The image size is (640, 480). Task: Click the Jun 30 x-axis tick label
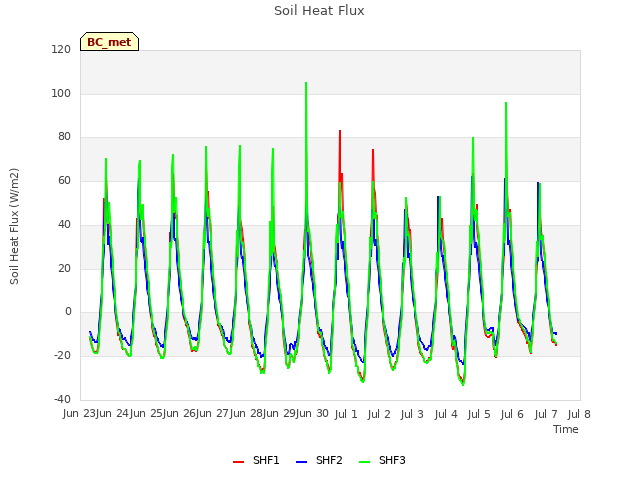(x=313, y=413)
